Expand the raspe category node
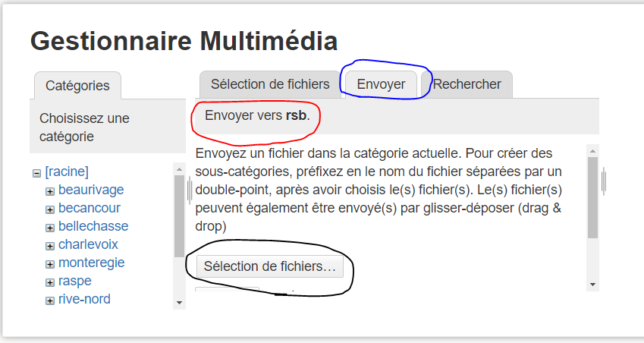This screenshot has height=343, width=644. [x=50, y=282]
